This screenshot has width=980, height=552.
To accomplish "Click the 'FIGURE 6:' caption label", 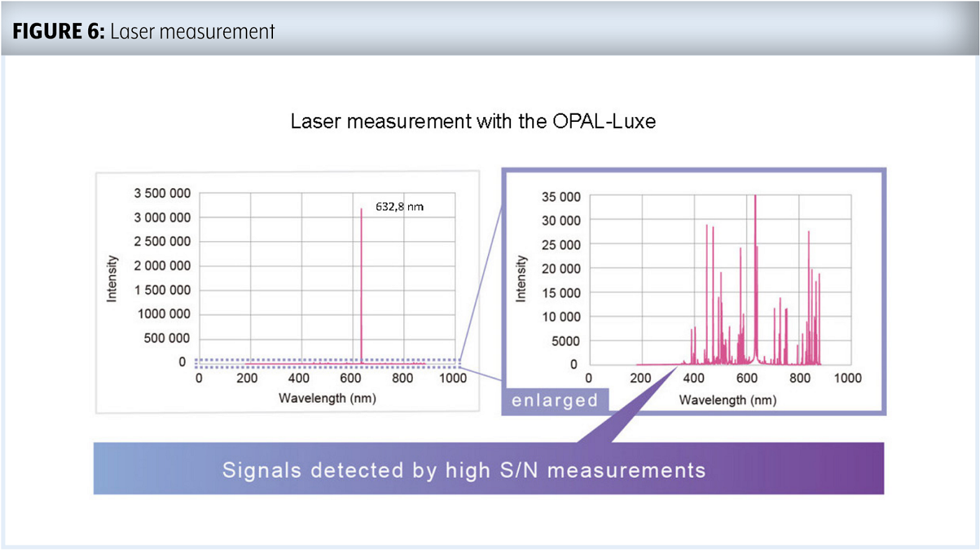I will (x=59, y=31).
